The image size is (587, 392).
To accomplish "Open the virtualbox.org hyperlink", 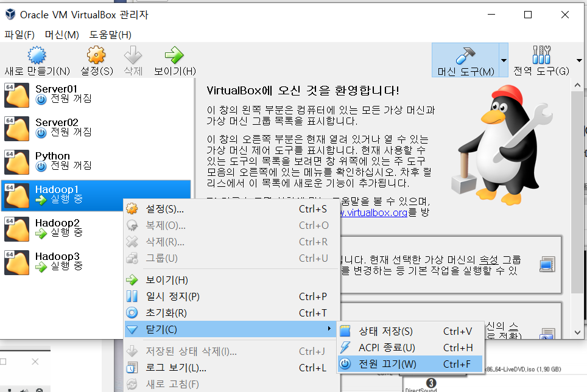I will click(374, 213).
